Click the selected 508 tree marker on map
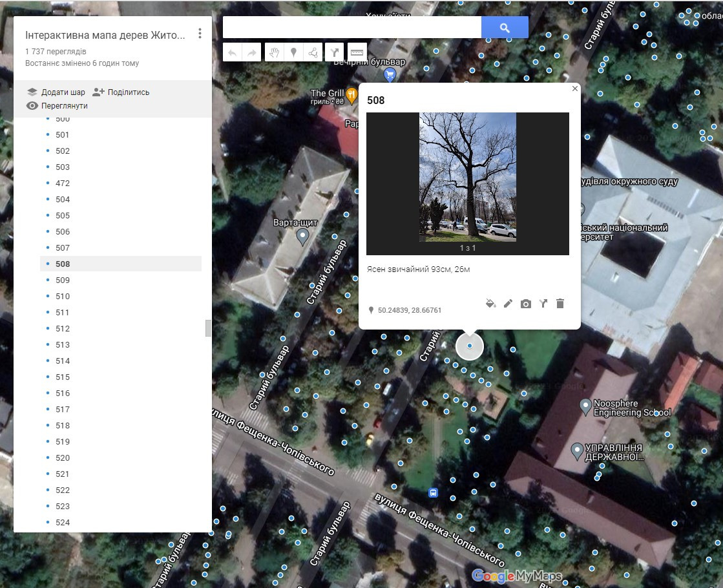This screenshot has height=588, width=723. point(469,346)
